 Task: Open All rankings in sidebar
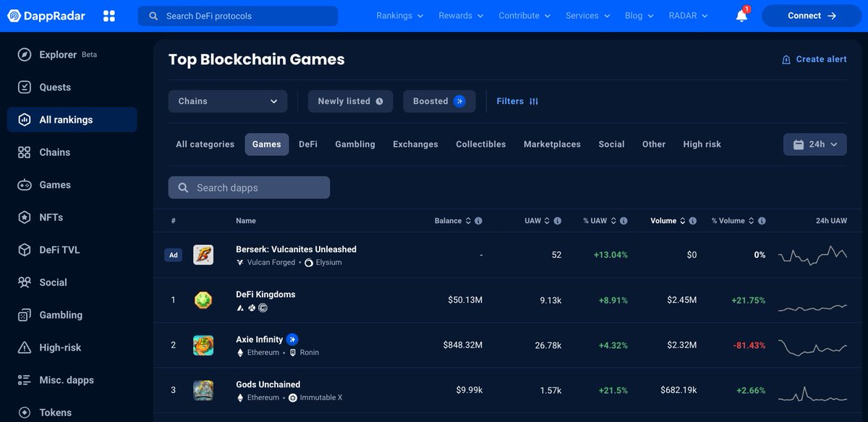pyautogui.click(x=72, y=120)
